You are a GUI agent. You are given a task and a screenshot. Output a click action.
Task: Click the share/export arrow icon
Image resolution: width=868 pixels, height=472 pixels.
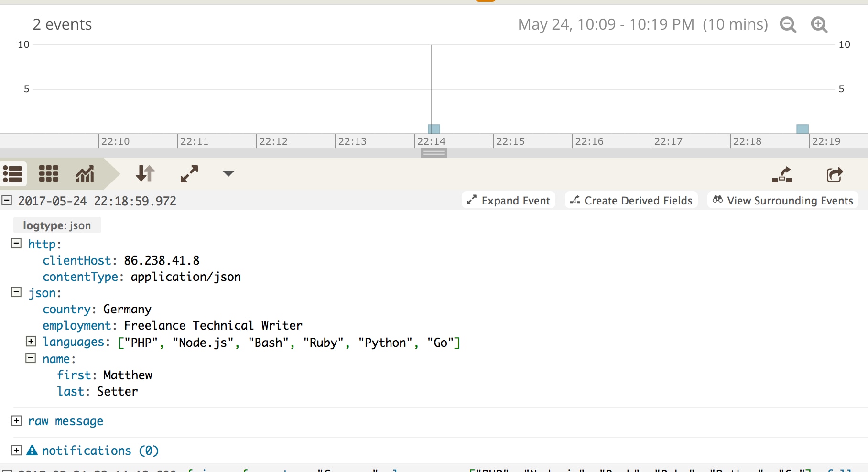tap(835, 175)
